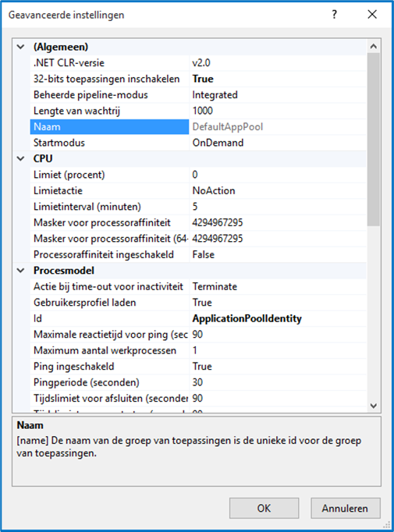Click the OnDemand value
Image resolution: width=394 pixels, height=532 pixels.
[277, 143]
